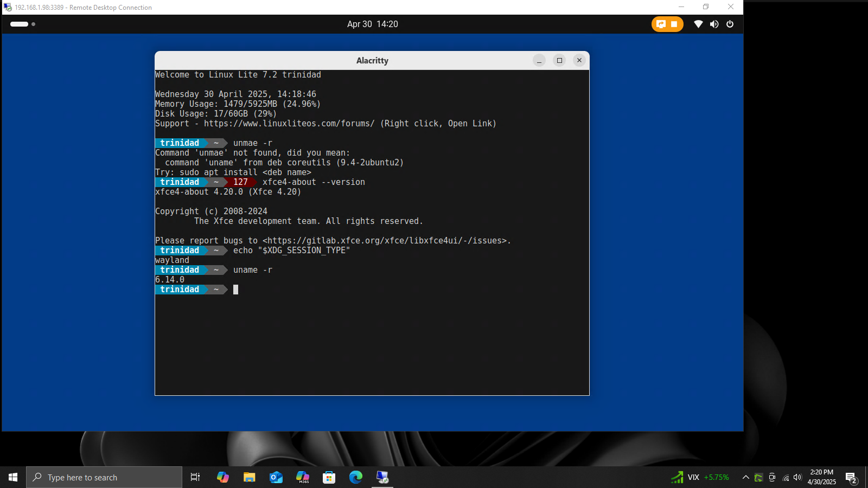Open File Explorer from the taskbar
The image size is (868, 488).
pyautogui.click(x=250, y=477)
